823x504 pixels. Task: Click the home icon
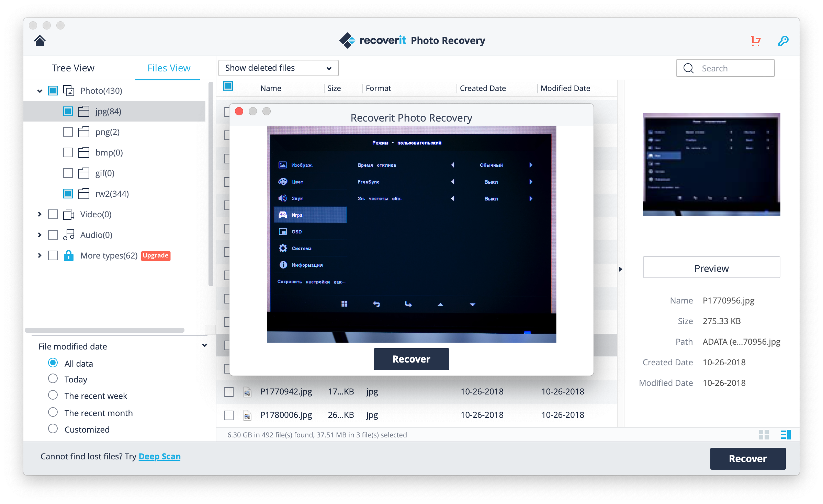pos(40,41)
